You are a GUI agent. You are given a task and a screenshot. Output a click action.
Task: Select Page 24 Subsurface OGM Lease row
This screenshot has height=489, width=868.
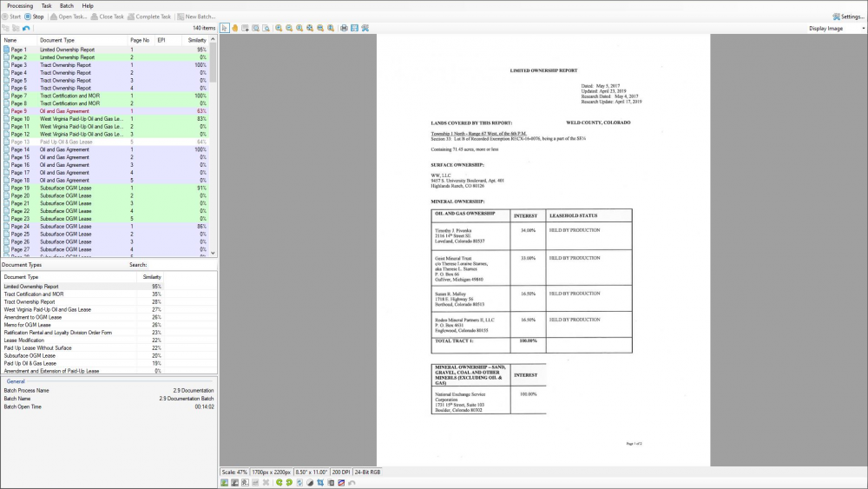coord(105,226)
